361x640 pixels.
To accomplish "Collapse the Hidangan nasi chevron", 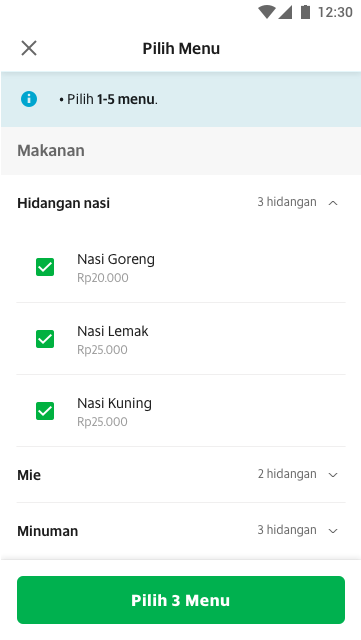I will click(333, 203).
